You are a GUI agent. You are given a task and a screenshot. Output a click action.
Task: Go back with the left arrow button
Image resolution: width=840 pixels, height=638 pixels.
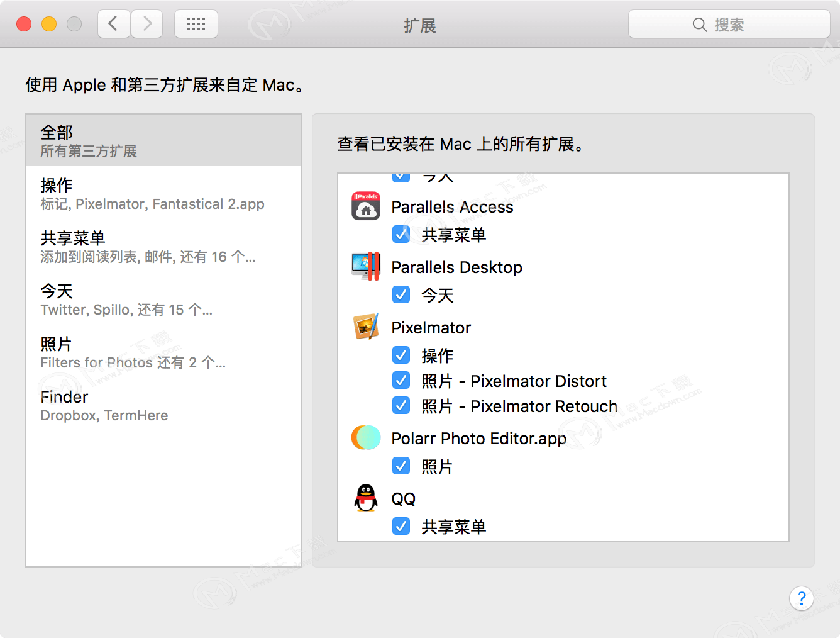[x=114, y=25]
